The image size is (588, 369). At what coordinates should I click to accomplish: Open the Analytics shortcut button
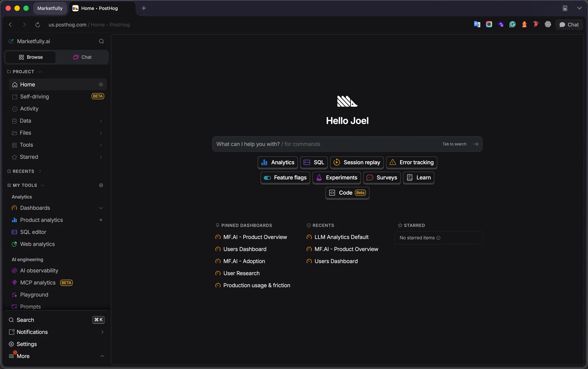click(x=277, y=162)
